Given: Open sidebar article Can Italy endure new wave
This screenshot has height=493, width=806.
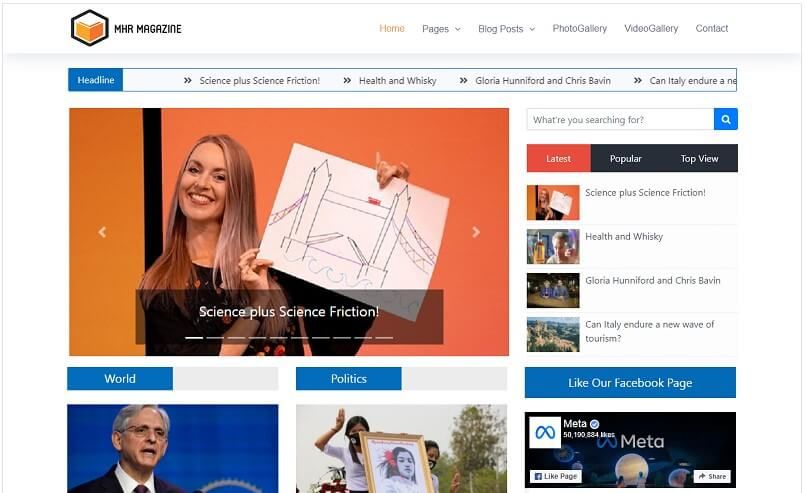Looking at the screenshot, I should [x=650, y=331].
